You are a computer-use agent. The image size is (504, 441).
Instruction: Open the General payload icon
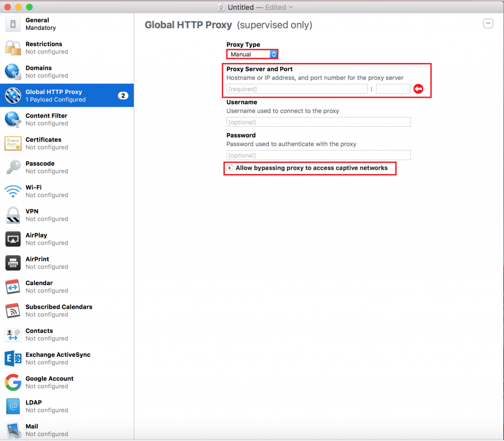coord(13,24)
